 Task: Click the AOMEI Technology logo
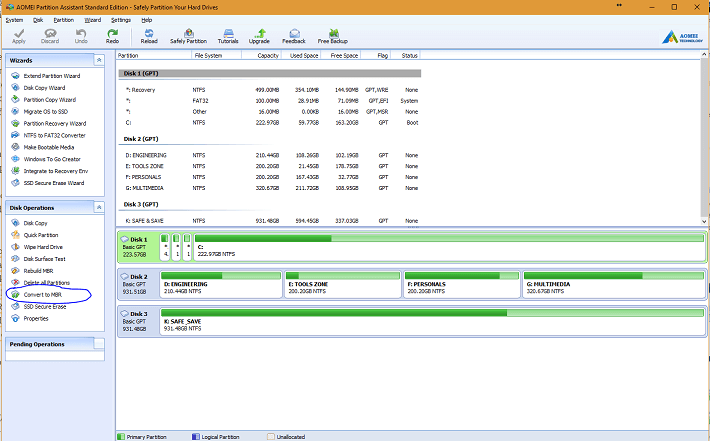click(x=682, y=37)
